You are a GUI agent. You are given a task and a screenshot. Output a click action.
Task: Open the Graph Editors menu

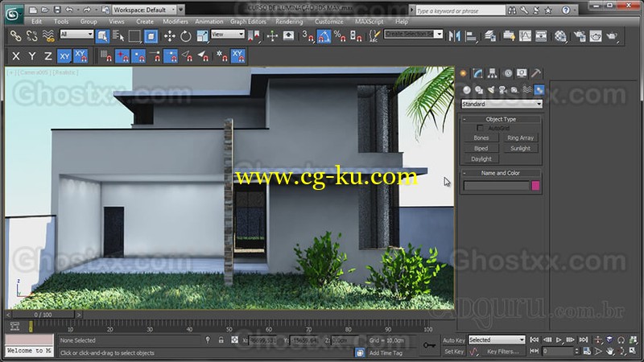pyautogui.click(x=248, y=22)
